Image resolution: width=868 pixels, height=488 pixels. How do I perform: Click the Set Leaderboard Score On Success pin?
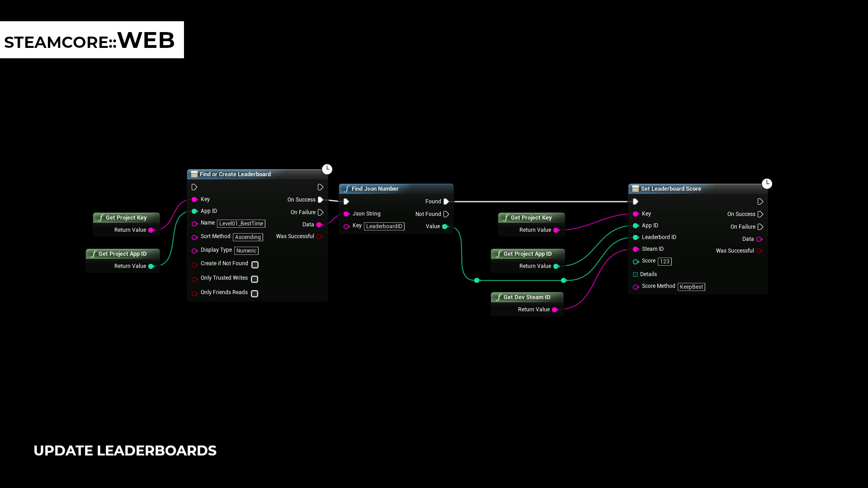[760, 214]
